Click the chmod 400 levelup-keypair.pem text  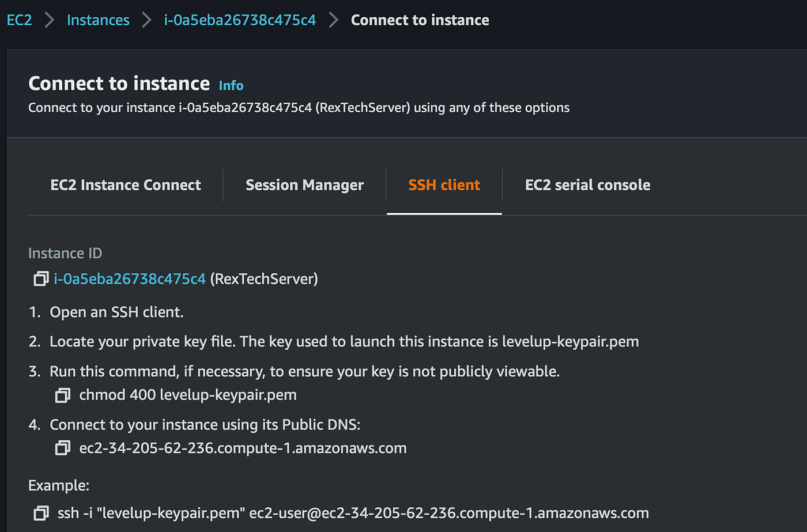pos(188,395)
